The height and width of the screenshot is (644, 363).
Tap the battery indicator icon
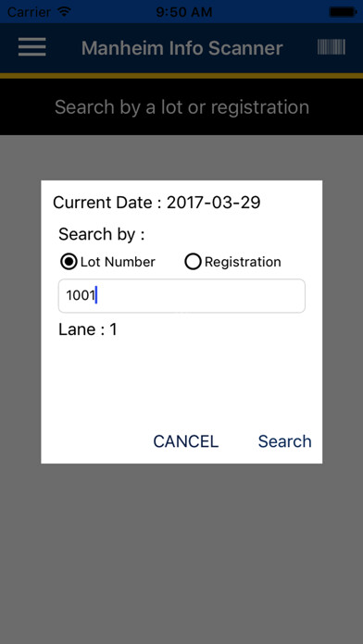point(342,11)
